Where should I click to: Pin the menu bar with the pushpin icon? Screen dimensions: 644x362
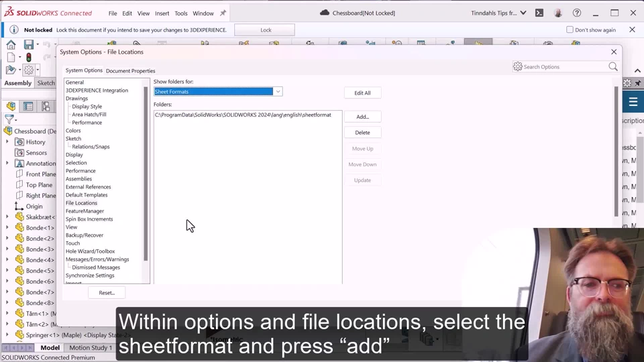[x=223, y=13]
